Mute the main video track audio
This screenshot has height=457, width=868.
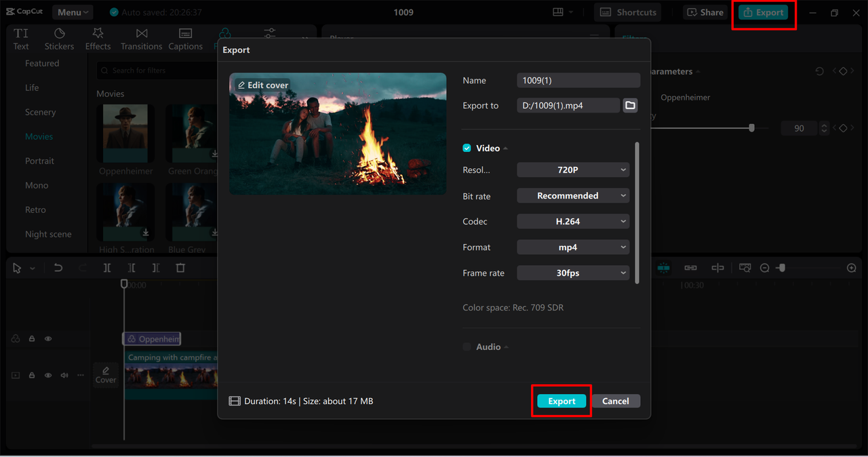point(64,375)
